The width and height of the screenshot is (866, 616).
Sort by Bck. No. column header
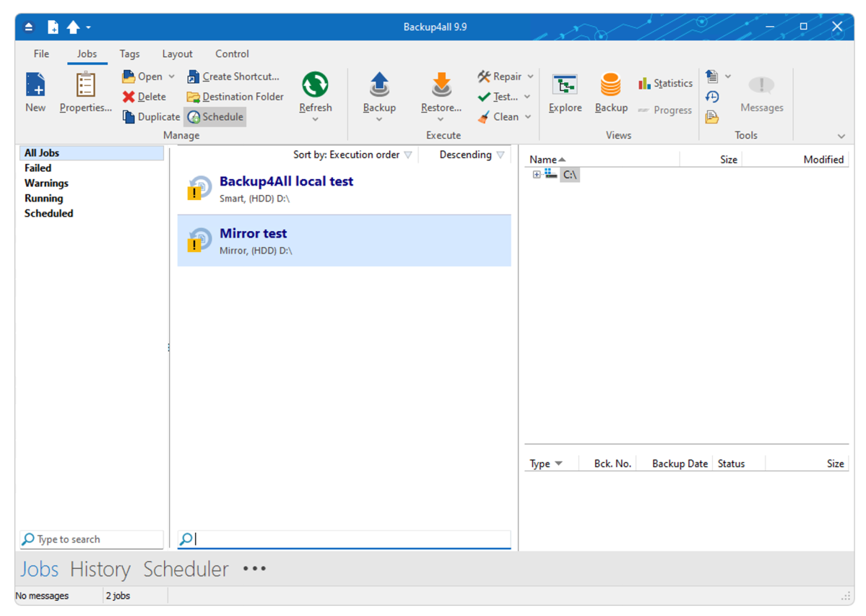(x=607, y=464)
